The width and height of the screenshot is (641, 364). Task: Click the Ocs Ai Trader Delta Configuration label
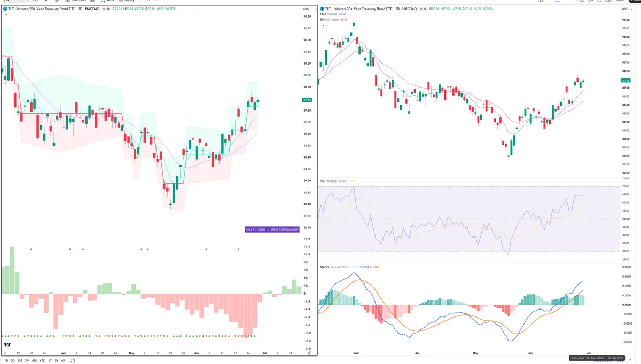[x=272, y=229]
